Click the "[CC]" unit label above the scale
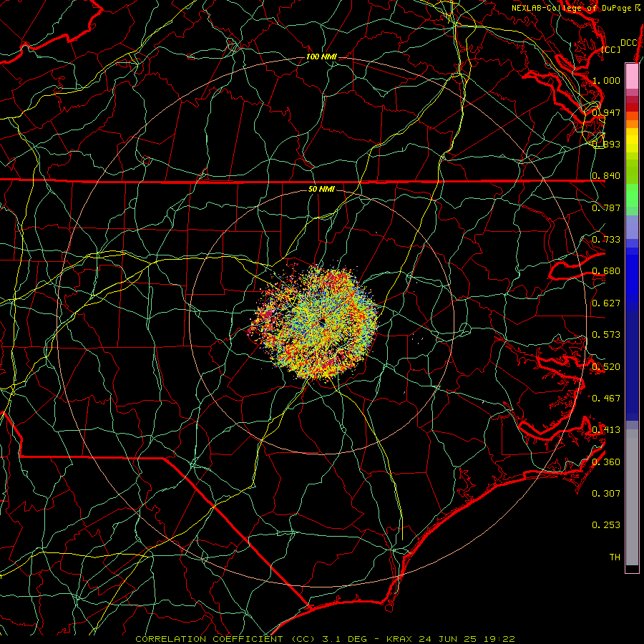 click(611, 49)
